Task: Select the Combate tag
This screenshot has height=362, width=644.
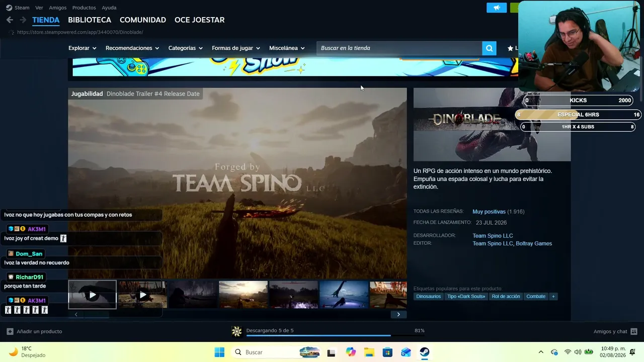Action: coord(536,297)
